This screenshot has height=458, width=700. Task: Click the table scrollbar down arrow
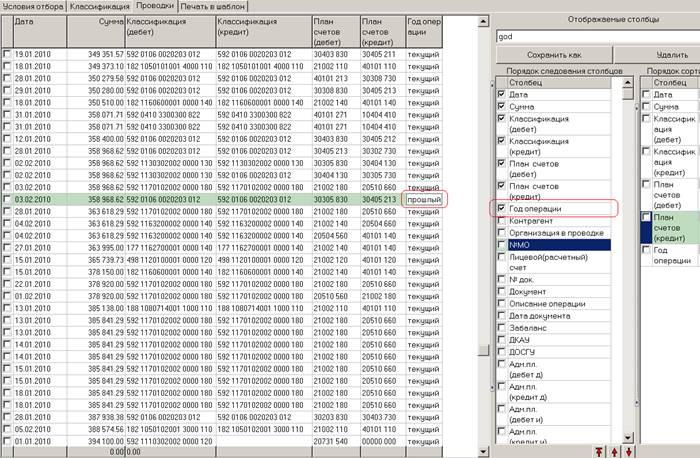coord(483,451)
